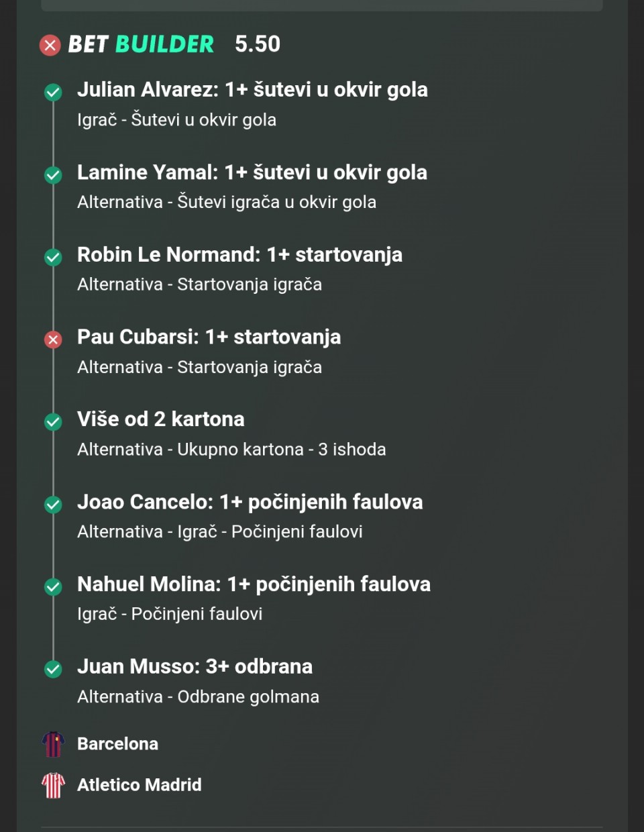Select Nahuel Molina 1+ počinjenih faulova

tap(254, 584)
